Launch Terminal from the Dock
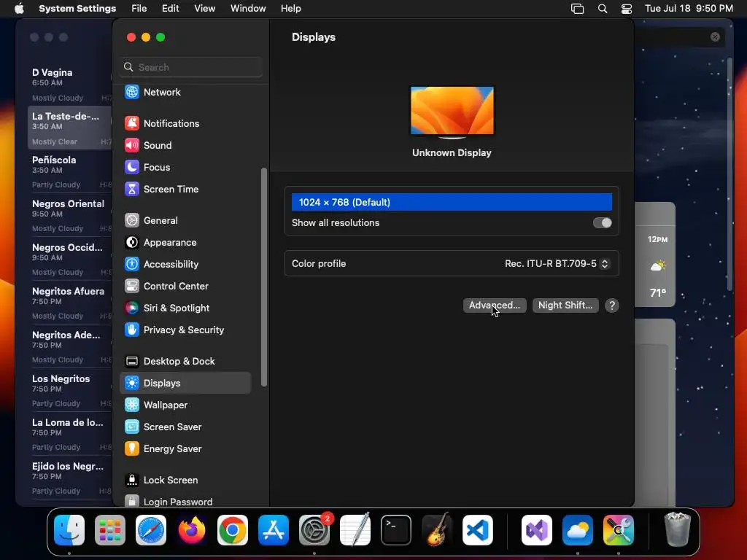The width and height of the screenshot is (747, 560). [396, 530]
